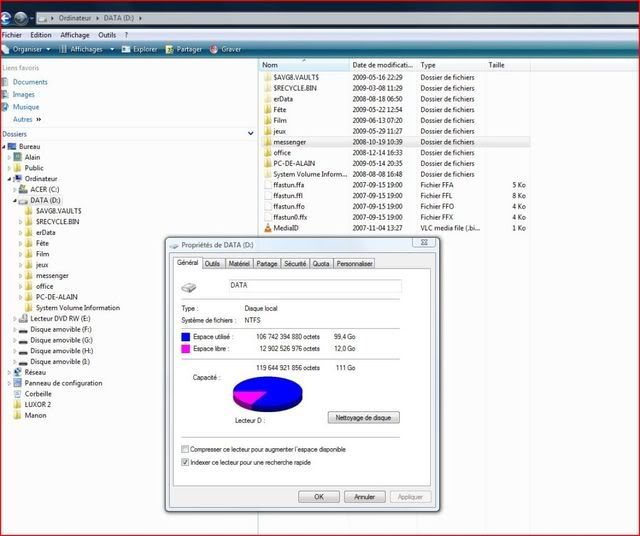The width and height of the screenshot is (640, 536).
Task: Select Disque amovible (F:) in tree
Action: [x=60, y=329]
